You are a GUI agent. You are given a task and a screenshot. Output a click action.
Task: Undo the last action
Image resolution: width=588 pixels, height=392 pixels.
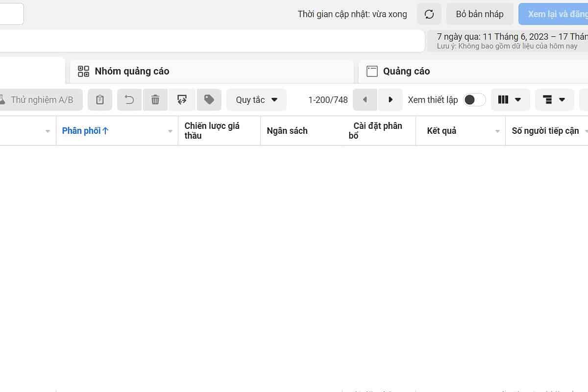pos(129,100)
